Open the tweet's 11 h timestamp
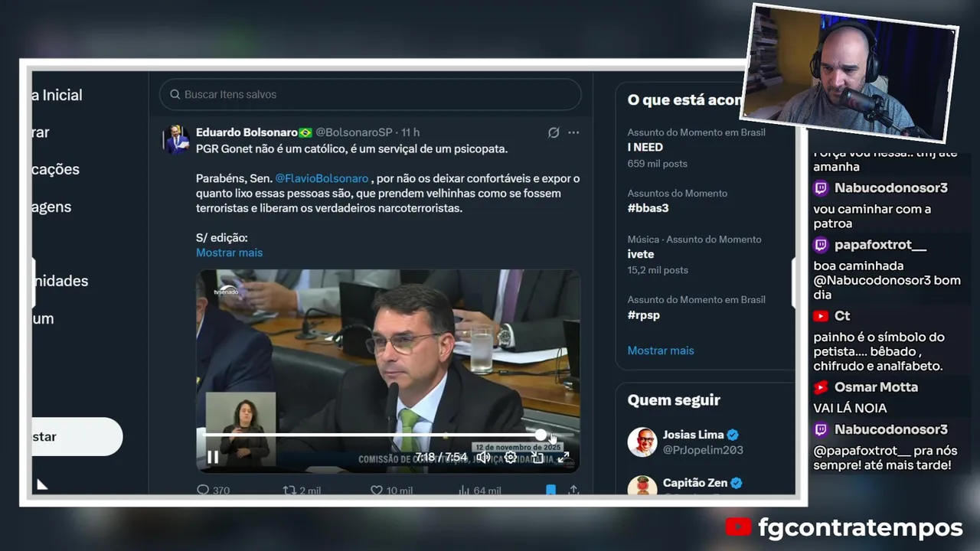Screen dimensions: 980x551 (410, 132)
